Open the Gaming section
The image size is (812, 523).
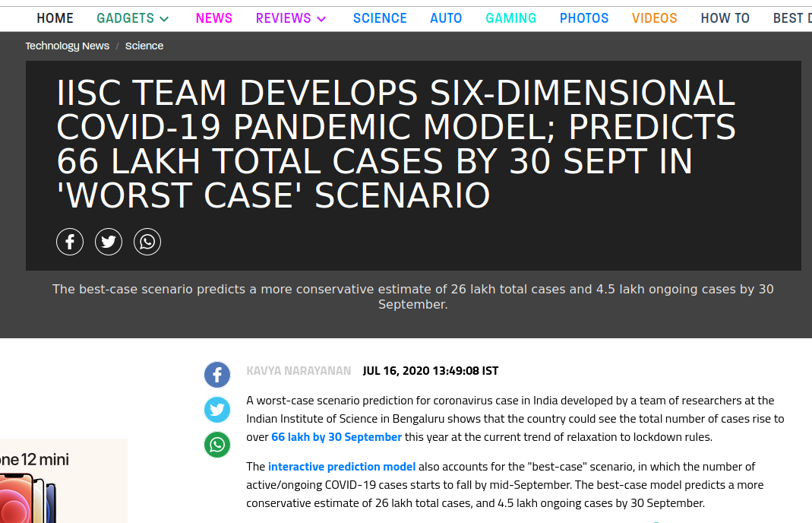coord(511,18)
